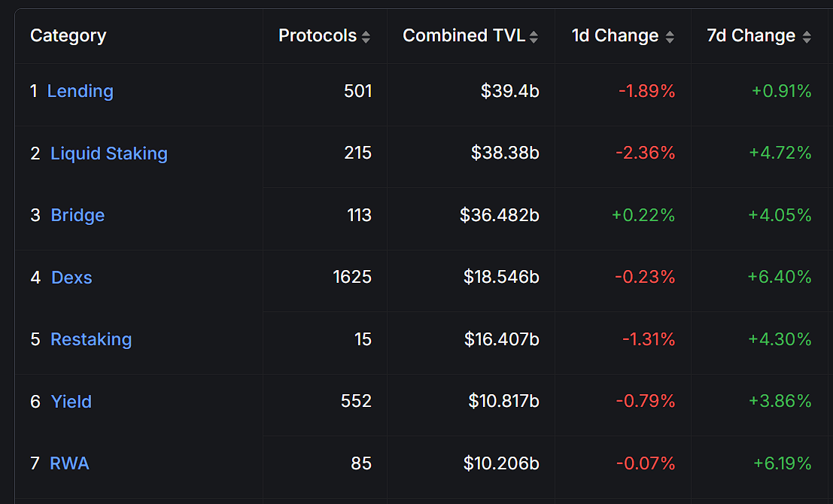833x504 pixels.
Task: Click the Combined TVL header label
Action: coord(464,35)
